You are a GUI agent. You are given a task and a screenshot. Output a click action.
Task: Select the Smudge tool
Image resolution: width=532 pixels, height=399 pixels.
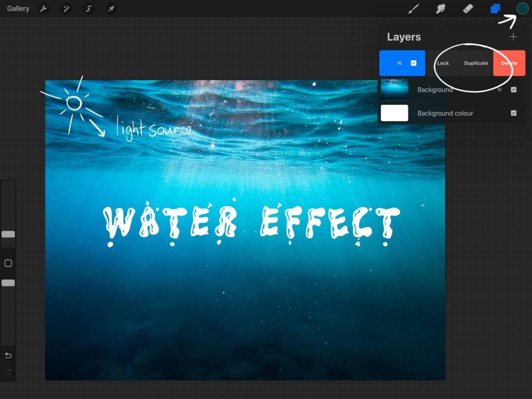tap(441, 9)
